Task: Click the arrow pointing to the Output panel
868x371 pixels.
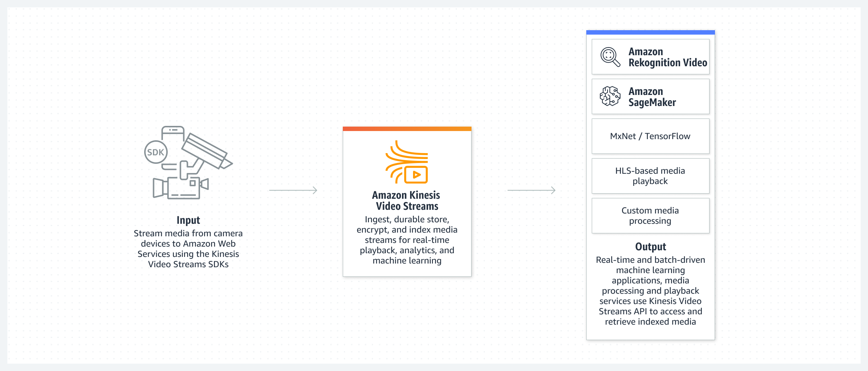Action: [x=531, y=190]
